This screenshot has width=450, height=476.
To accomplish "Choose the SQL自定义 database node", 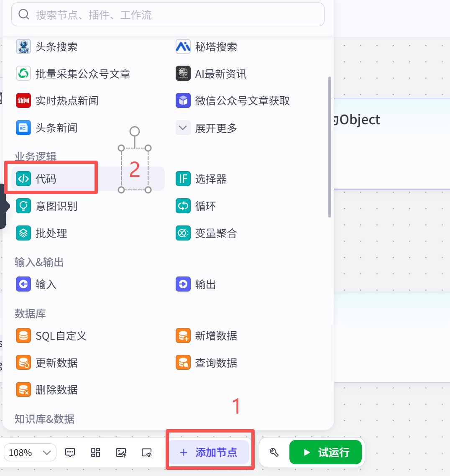I will coord(61,336).
